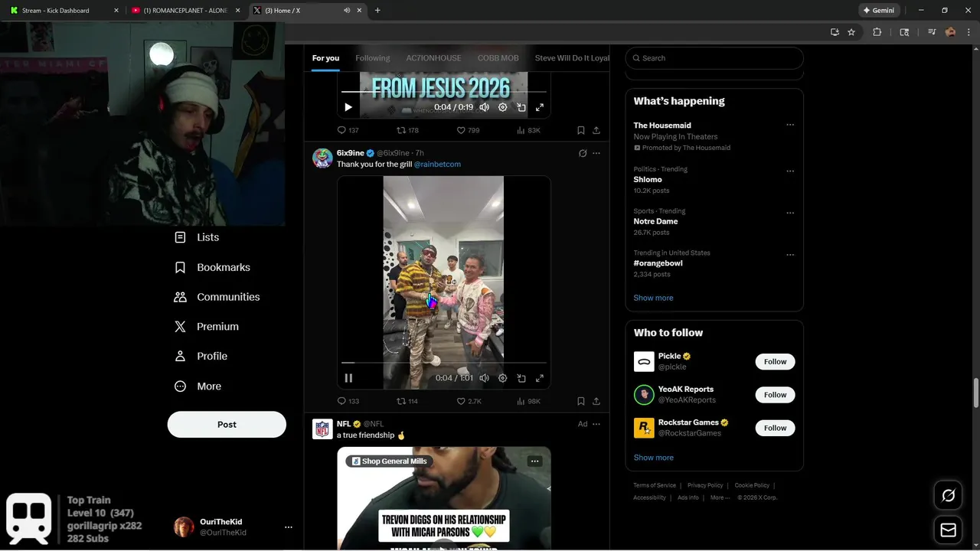
Task: Open the options menu on General Mills video
Action: pyautogui.click(x=535, y=461)
